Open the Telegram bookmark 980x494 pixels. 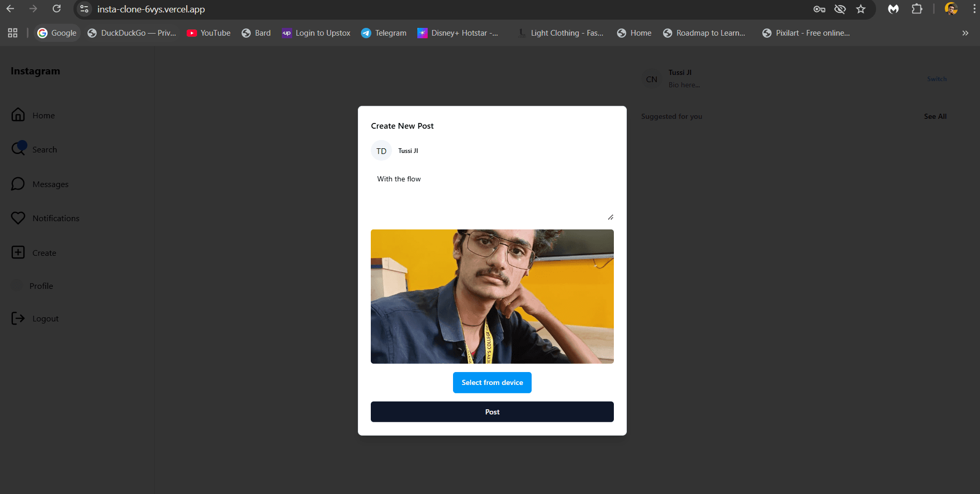point(384,33)
